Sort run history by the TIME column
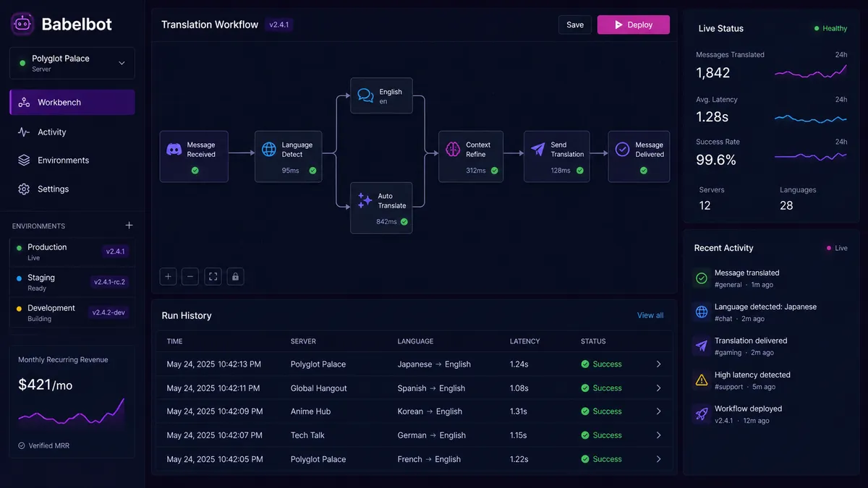The image size is (868, 488). pos(174,341)
